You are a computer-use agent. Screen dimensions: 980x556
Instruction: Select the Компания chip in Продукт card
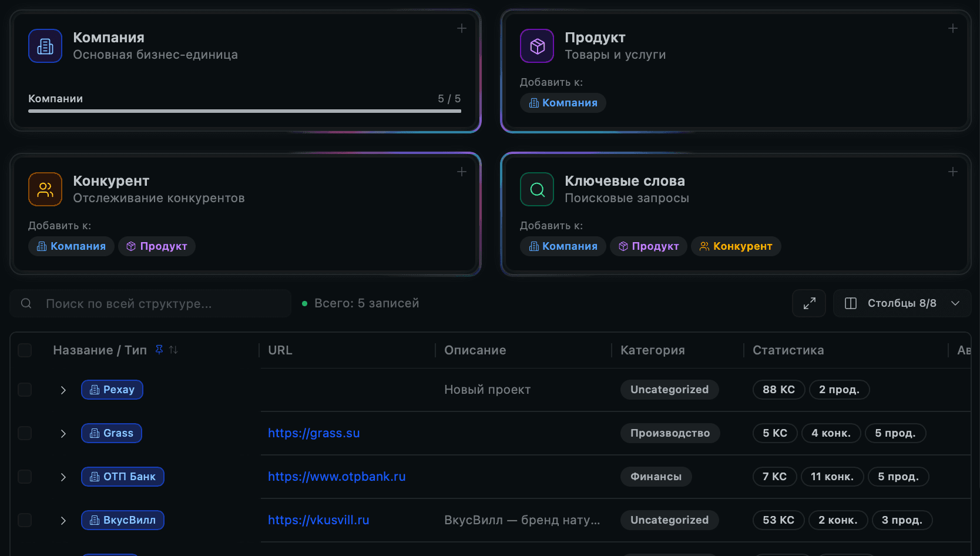pos(562,103)
